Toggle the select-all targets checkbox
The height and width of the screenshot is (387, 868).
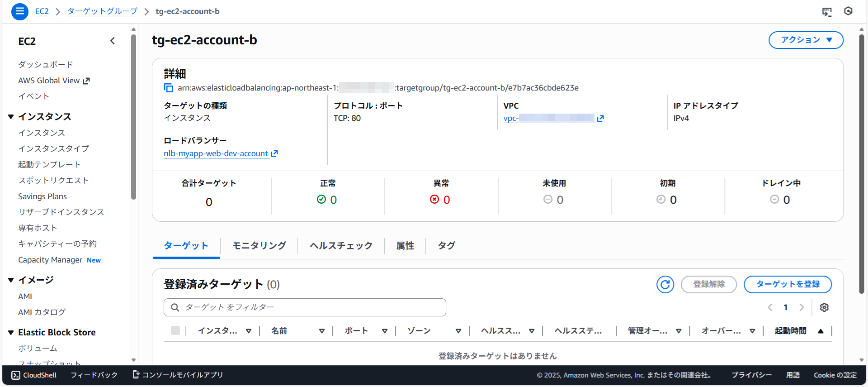click(175, 330)
